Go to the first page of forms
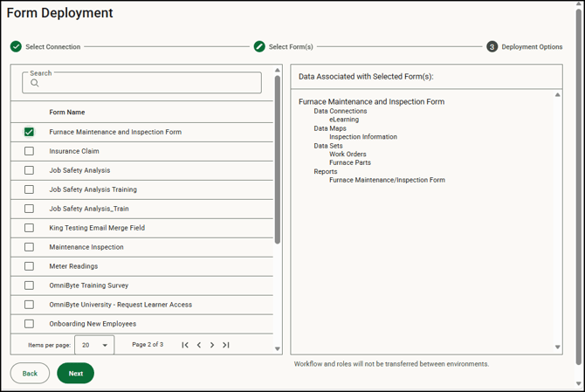 point(185,346)
